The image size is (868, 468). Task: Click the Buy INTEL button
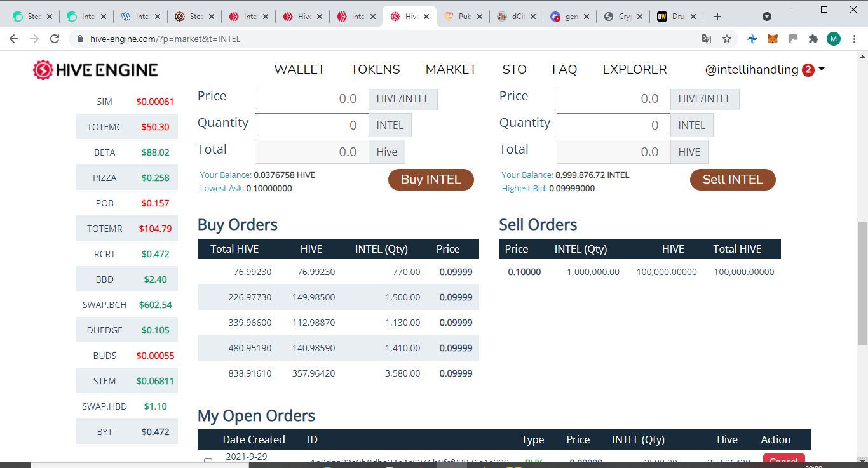coord(431,180)
